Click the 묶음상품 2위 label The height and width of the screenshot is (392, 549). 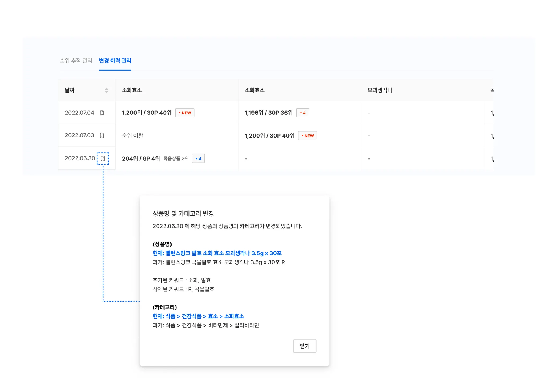[176, 159]
